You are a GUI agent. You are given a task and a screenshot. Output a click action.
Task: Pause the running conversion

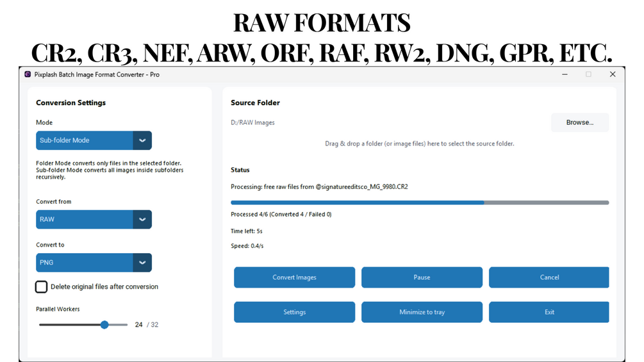pyautogui.click(x=422, y=277)
